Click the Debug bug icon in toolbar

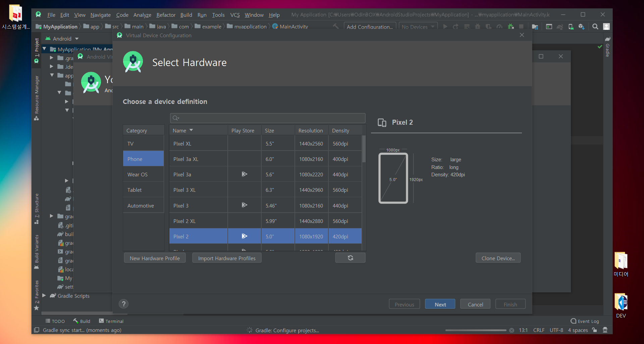478,26
